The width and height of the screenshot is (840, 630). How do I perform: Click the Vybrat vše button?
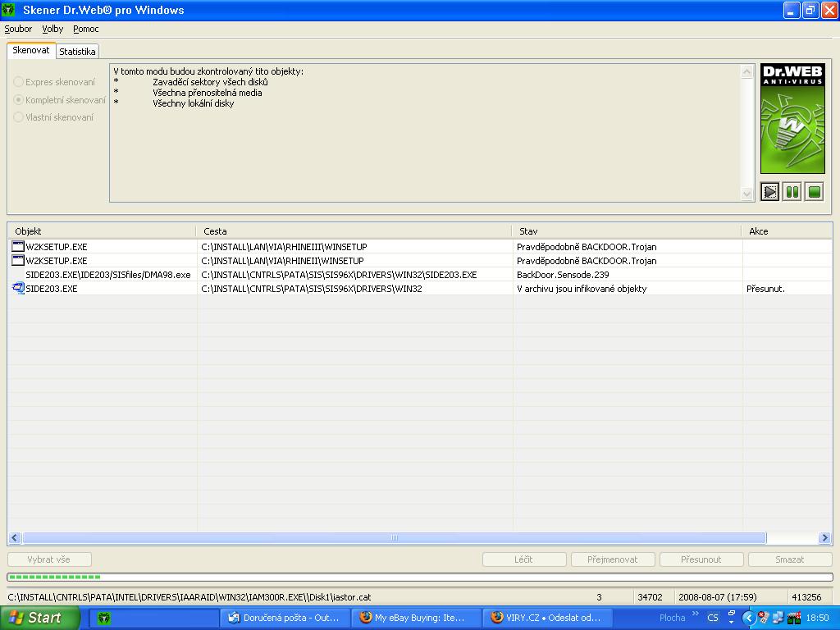48,559
